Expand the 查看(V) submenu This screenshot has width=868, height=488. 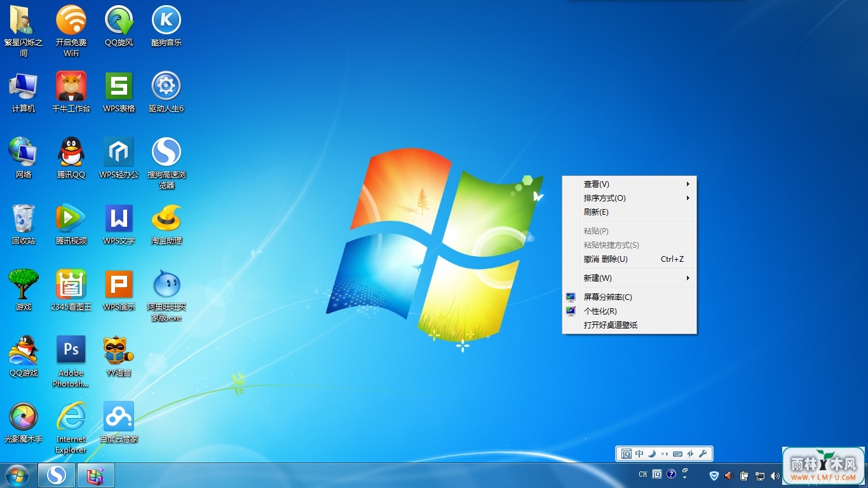pyautogui.click(x=629, y=184)
